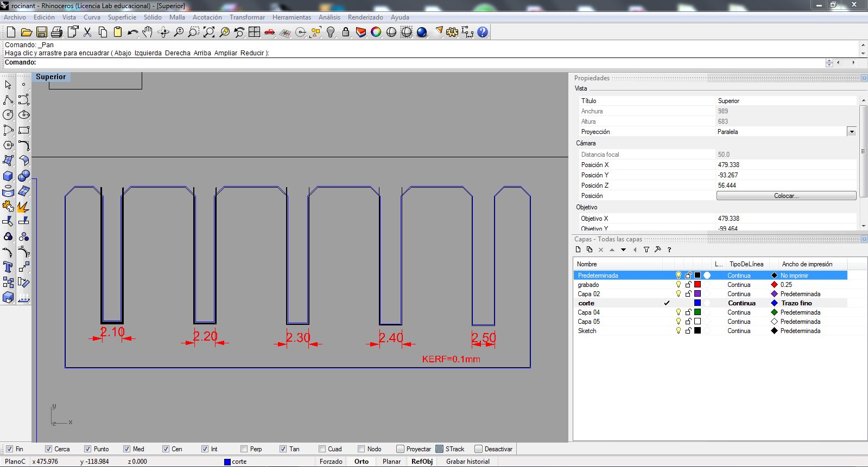Open the Archivo menu
Image resolution: width=868 pixels, height=467 pixels.
click(15, 17)
